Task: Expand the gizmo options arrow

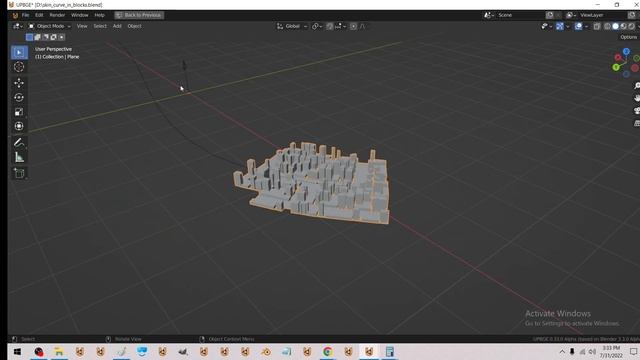Action: tap(568, 26)
